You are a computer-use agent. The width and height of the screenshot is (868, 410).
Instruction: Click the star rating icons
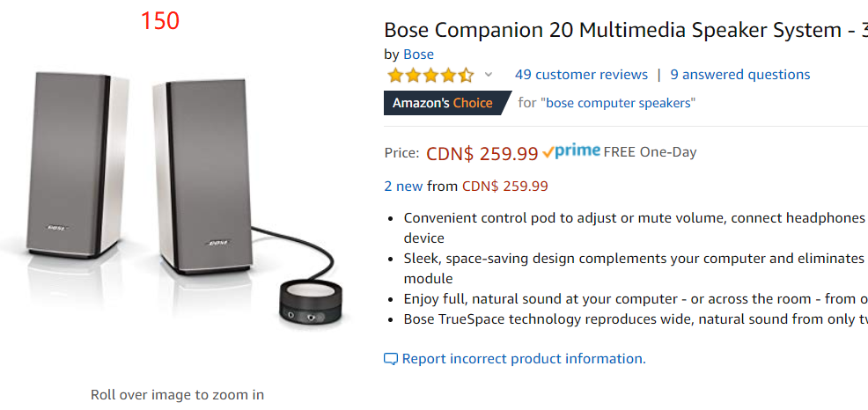tap(430, 75)
